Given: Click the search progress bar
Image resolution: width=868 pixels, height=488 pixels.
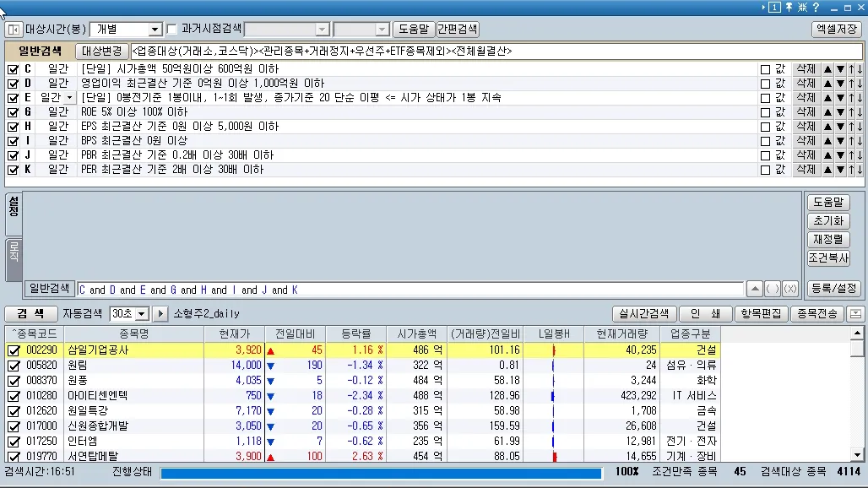Looking at the screenshot, I should (380, 472).
